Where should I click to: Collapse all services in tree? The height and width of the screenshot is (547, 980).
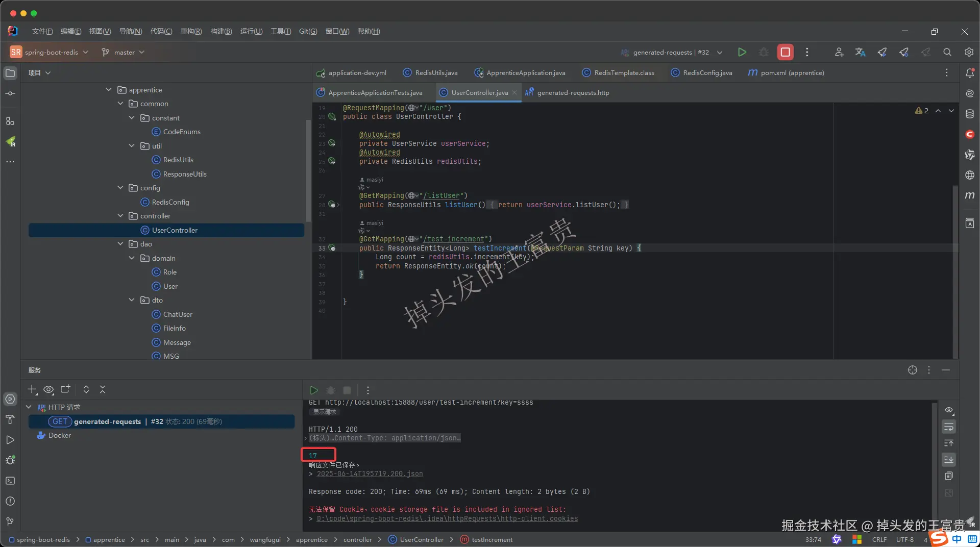pos(103,389)
